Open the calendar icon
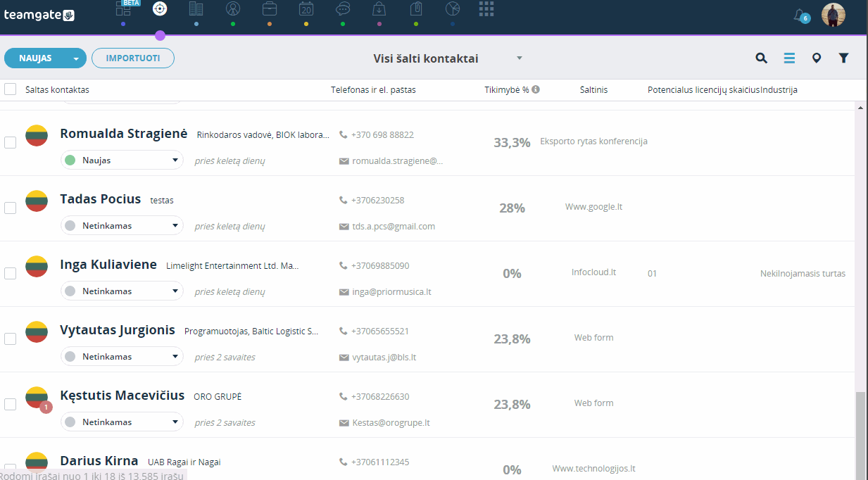 306,9
